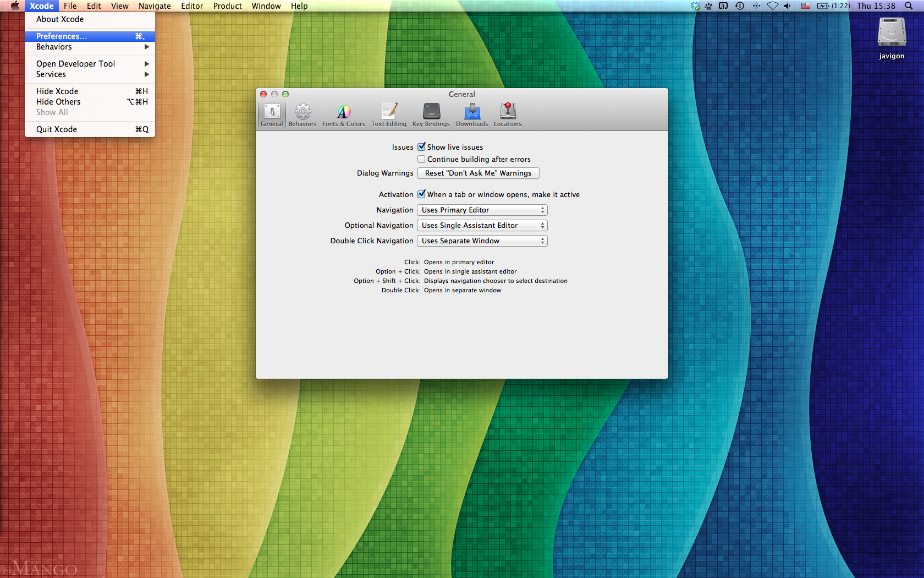Click the volume icon in menu bar
924x578 pixels.
[787, 6]
